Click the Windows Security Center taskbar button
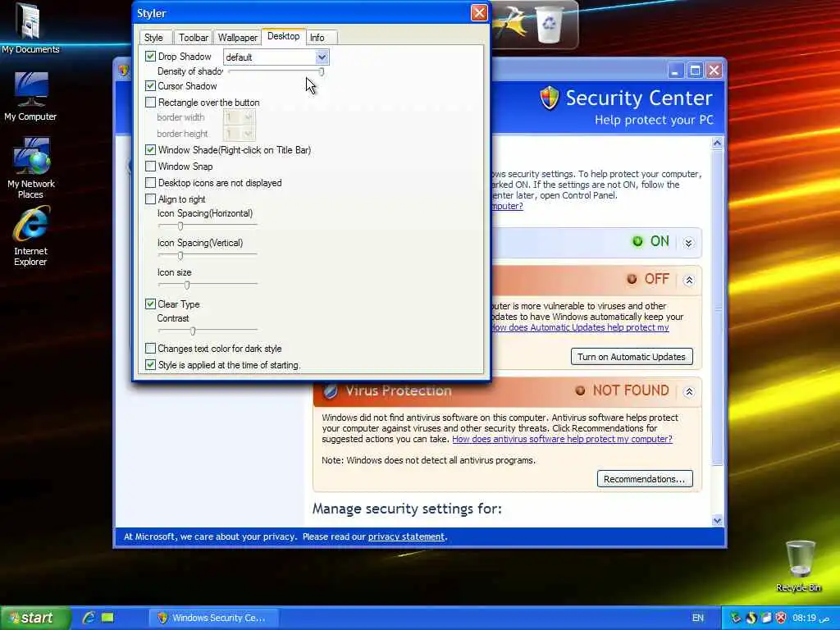840x630 pixels. pos(213,618)
